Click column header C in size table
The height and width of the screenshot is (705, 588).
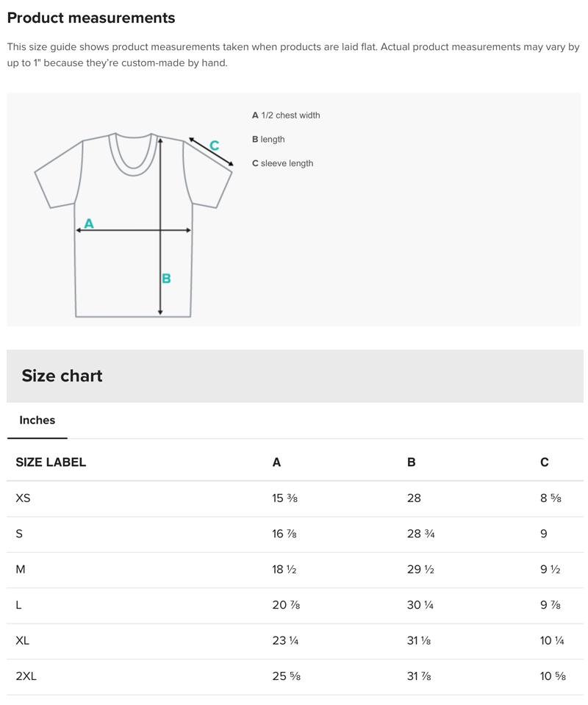544,462
